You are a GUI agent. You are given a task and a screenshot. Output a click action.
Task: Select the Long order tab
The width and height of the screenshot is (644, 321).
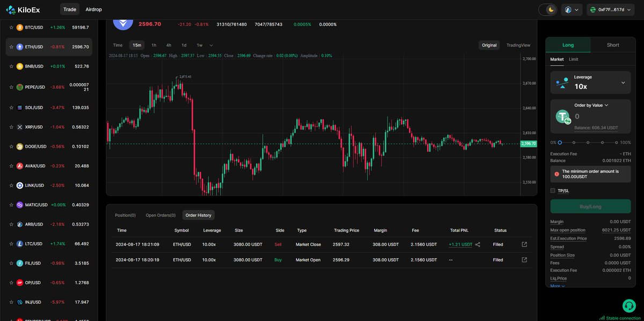click(568, 45)
